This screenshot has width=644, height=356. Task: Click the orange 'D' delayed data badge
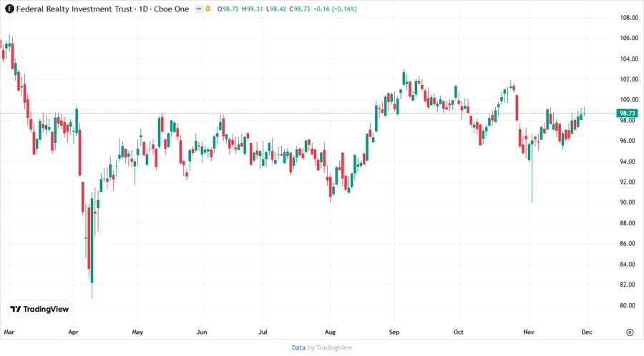(208, 9)
